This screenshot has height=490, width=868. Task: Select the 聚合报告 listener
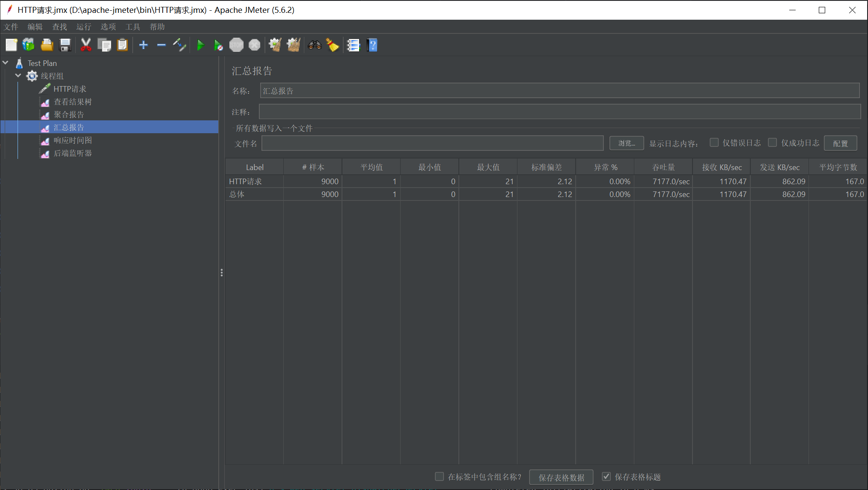pyautogui.click(x=69, y=114)
